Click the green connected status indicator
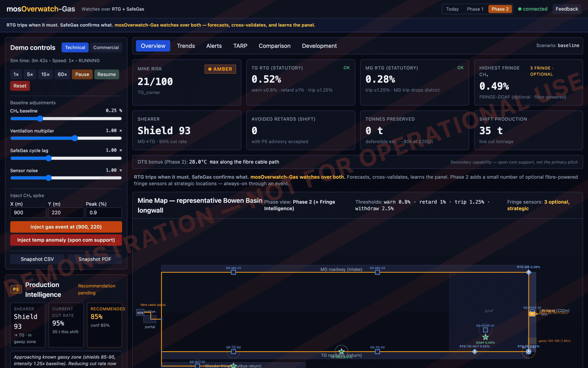Screen dimensions: 588x368 [x=533, y=9]
